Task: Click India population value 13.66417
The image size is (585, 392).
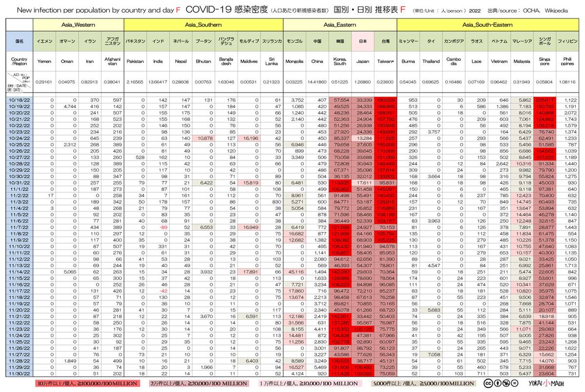Action: [x=158, y=82]
